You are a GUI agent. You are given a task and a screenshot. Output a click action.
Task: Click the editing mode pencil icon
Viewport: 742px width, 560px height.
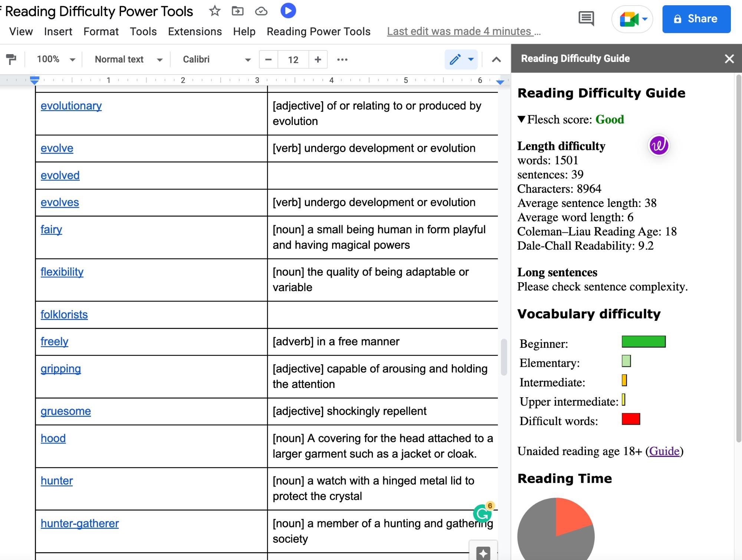[455, 59]
